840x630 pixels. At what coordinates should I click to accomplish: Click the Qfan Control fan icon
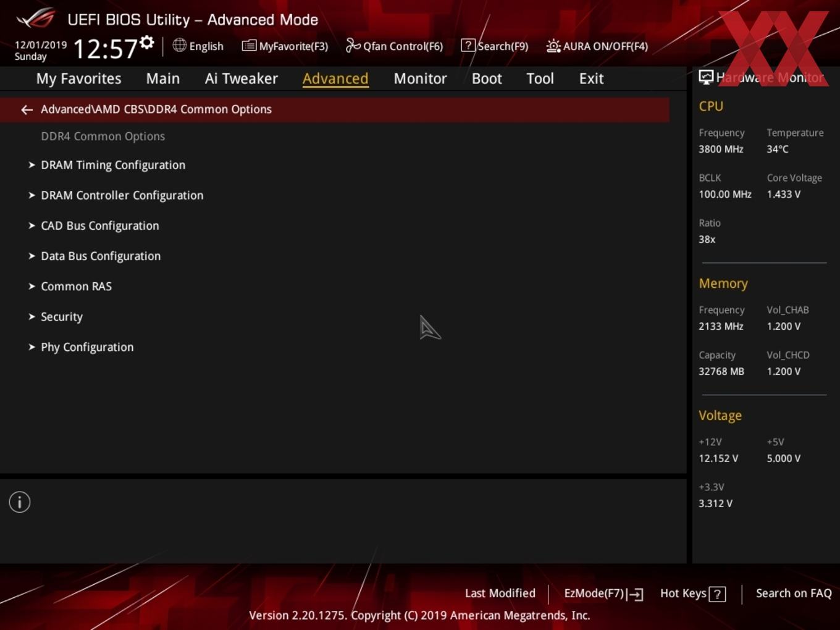coord(353,45)
